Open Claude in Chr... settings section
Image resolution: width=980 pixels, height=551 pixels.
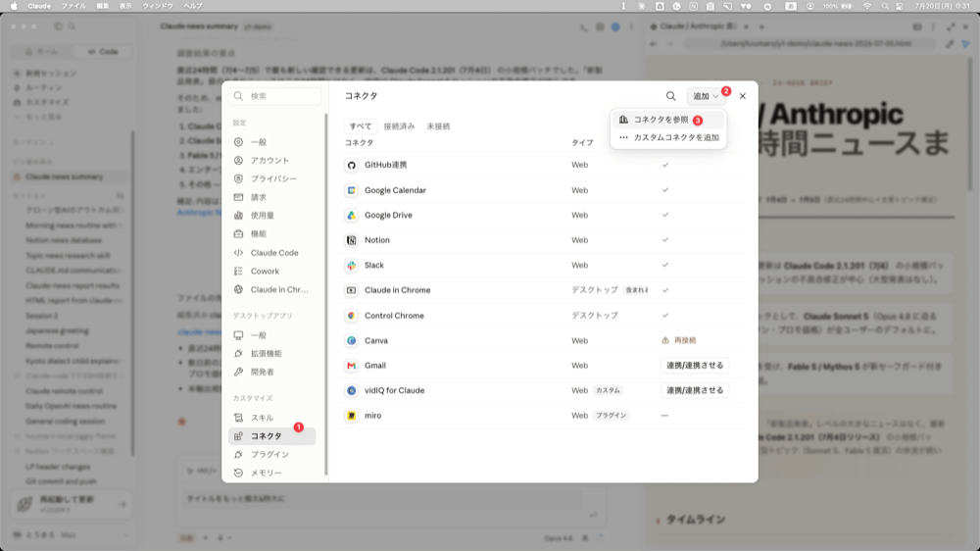click(x=271, y=289)
